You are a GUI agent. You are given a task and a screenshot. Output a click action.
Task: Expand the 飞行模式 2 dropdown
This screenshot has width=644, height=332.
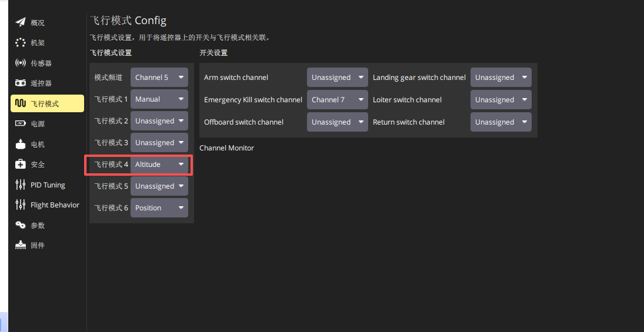[x=159, y=120]
